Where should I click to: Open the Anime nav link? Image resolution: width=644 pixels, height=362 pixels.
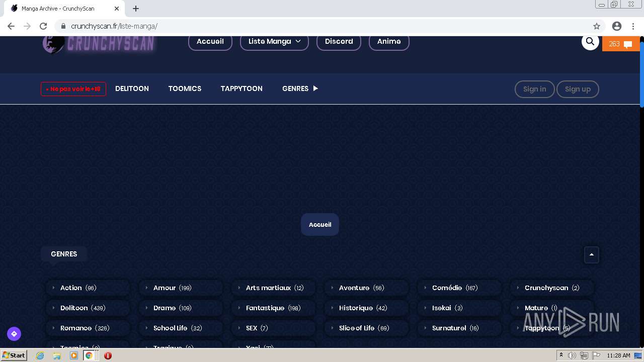[389, 42]
